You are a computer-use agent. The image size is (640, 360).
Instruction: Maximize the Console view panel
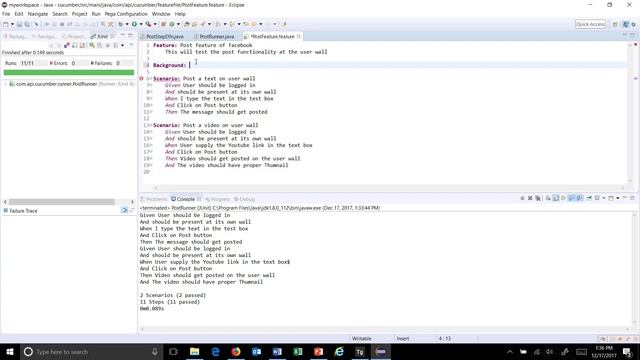(x=632, y=198)
